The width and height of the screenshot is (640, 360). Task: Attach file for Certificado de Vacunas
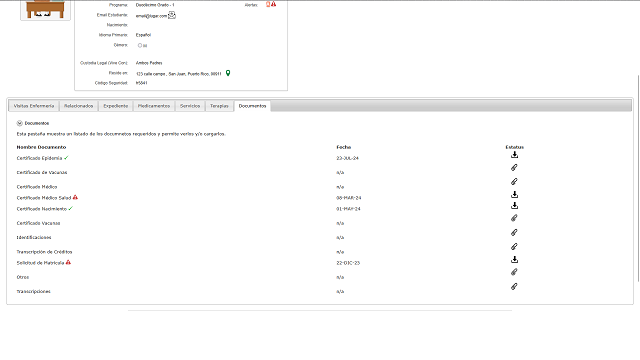(x=514, y=168)
